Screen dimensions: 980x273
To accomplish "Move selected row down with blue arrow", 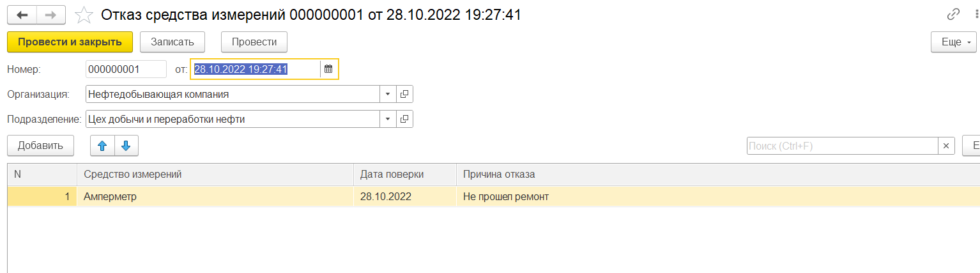I will (126, 146).
